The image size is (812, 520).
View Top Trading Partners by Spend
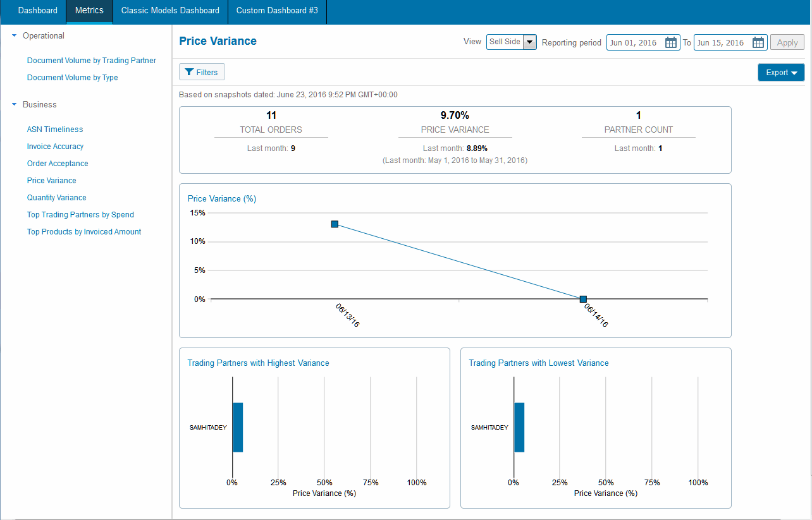coord(80,215)
